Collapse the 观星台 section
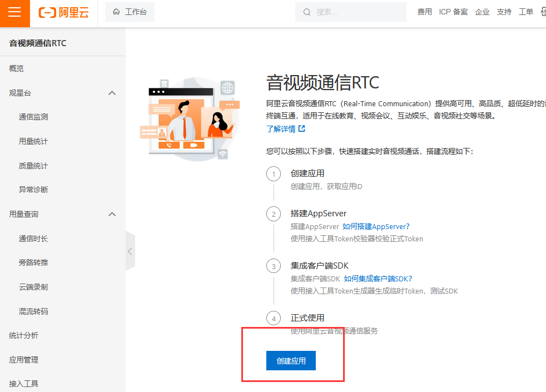546x392 pixels. (x=112, y=93)
